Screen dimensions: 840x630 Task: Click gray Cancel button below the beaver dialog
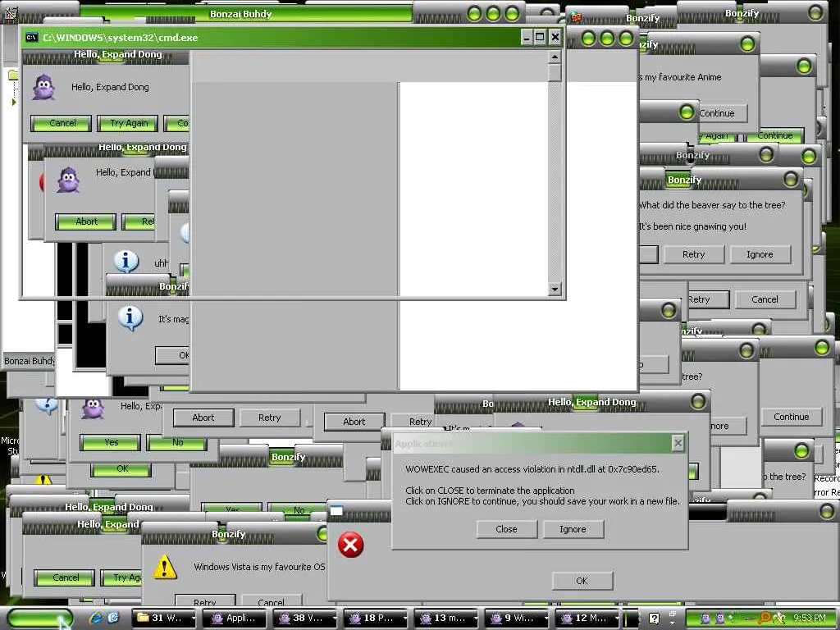pyautogui.click(x=765, y=299)
